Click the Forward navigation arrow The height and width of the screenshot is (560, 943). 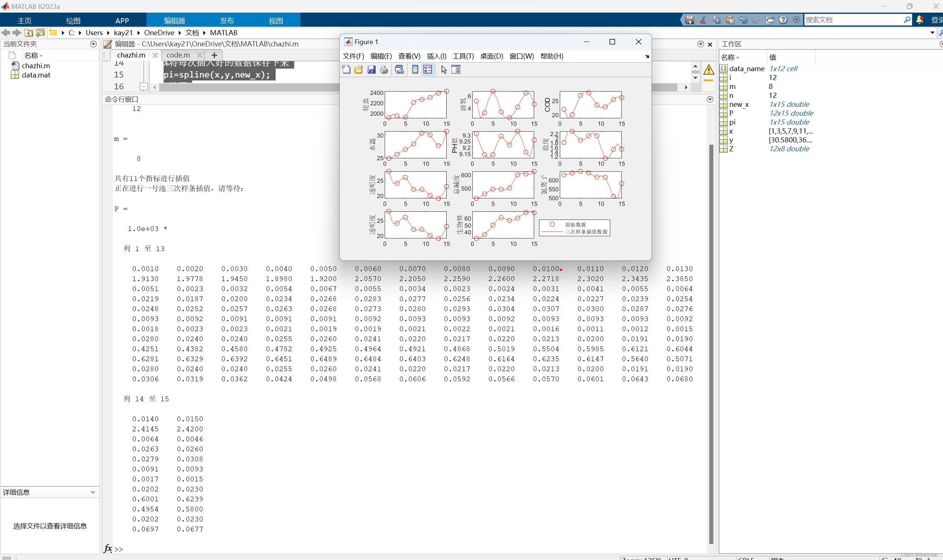coord(17,33)
